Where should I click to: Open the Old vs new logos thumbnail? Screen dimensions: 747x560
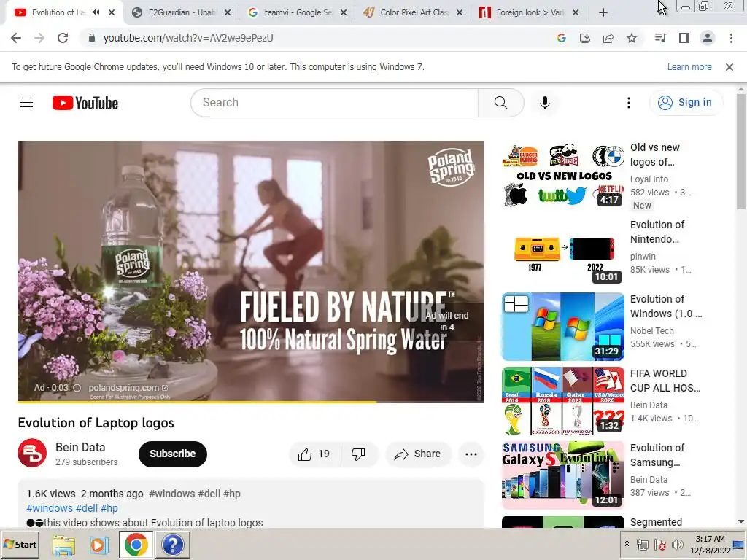[x=563, y=175]
